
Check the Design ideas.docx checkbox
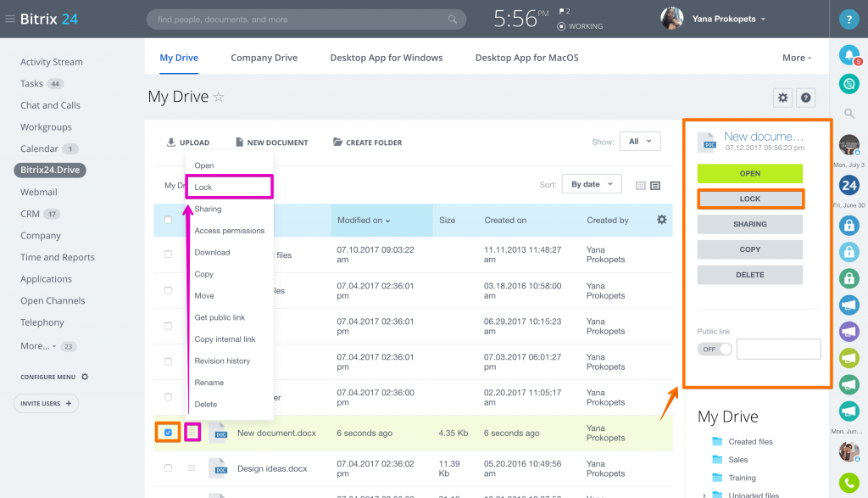pyautogui.click(x=169, y=468)
